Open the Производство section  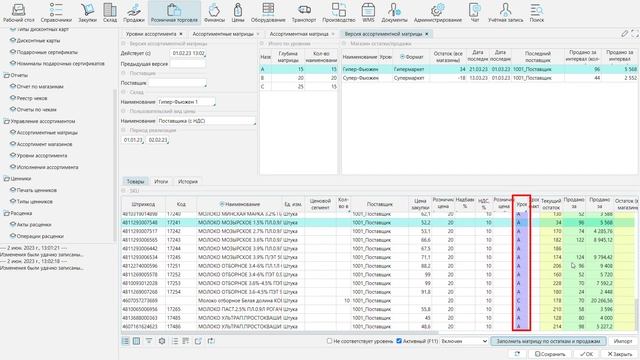pos(339,13)
